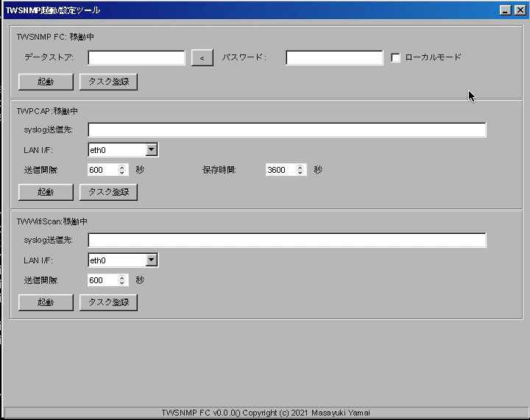
Task: Open LAN I/F dropdown in TWWifiScan section
Action: (152, 260)
